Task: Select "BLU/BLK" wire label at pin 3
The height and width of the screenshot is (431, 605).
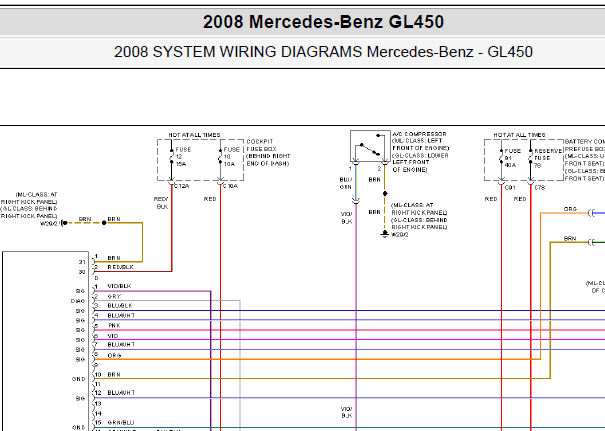Action: click(120, 306)
